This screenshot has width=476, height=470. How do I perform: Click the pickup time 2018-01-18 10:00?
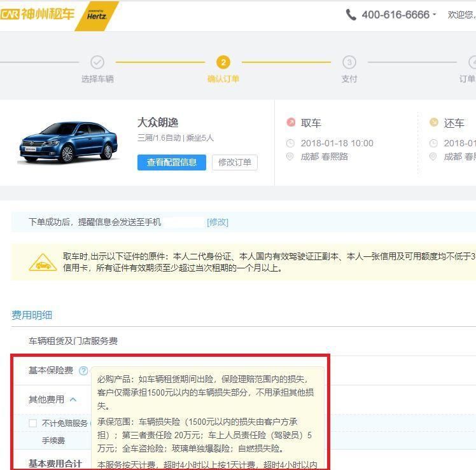tap(337, 143)
